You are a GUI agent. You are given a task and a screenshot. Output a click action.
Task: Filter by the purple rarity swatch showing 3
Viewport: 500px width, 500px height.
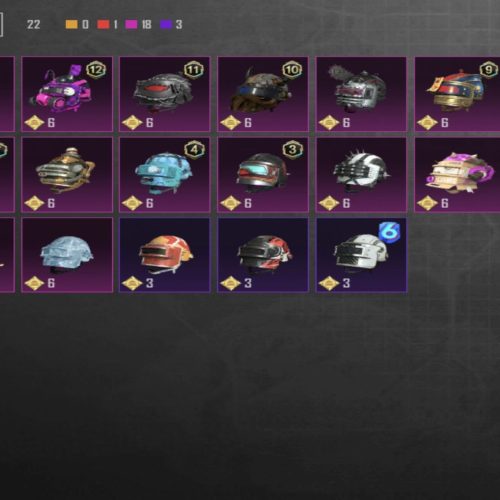[166, 24]
